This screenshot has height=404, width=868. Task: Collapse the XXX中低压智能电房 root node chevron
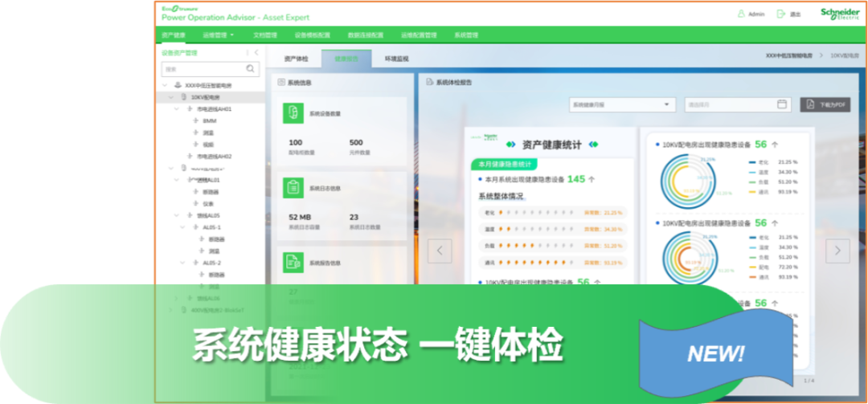pyautogui.click(x=165, y=85)
